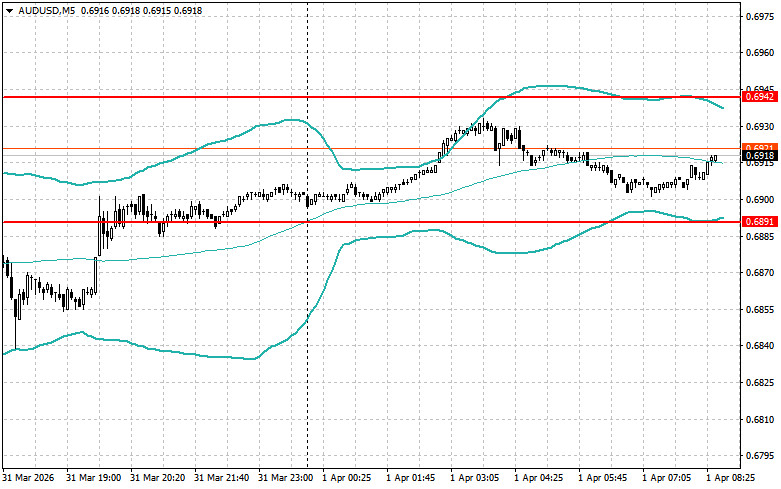The width and height of the screenshot is (781, 489).
Task: Click the 31 Mar 21:40 time label
Action: coord(221,478)
